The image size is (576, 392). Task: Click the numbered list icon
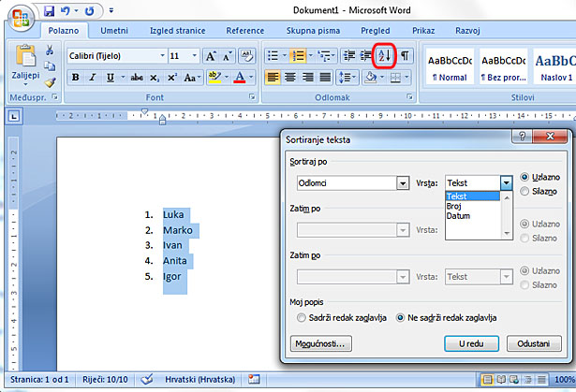pyautogui.click(x=294, y=55)
